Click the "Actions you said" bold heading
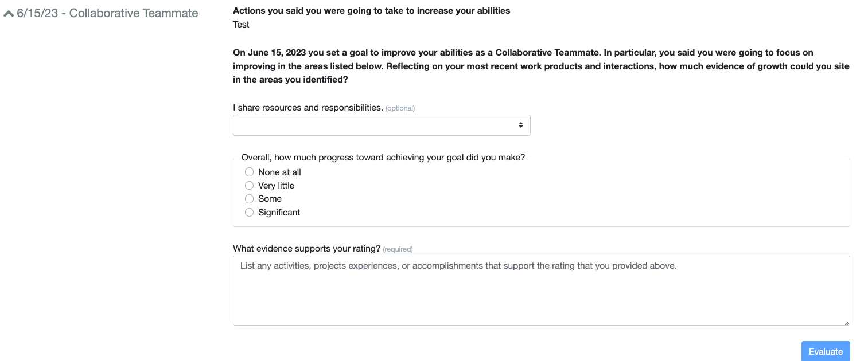 (x=371, y=11)
